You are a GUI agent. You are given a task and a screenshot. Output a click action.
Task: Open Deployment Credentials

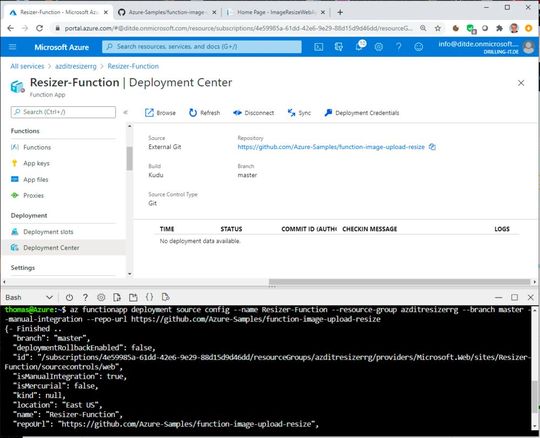point(362,113)
